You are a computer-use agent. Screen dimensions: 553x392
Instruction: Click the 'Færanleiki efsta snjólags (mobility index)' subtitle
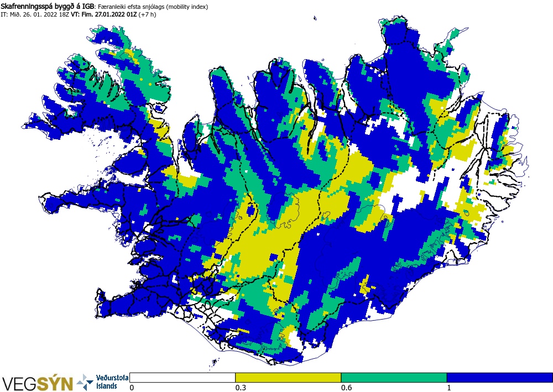(153, 7)
